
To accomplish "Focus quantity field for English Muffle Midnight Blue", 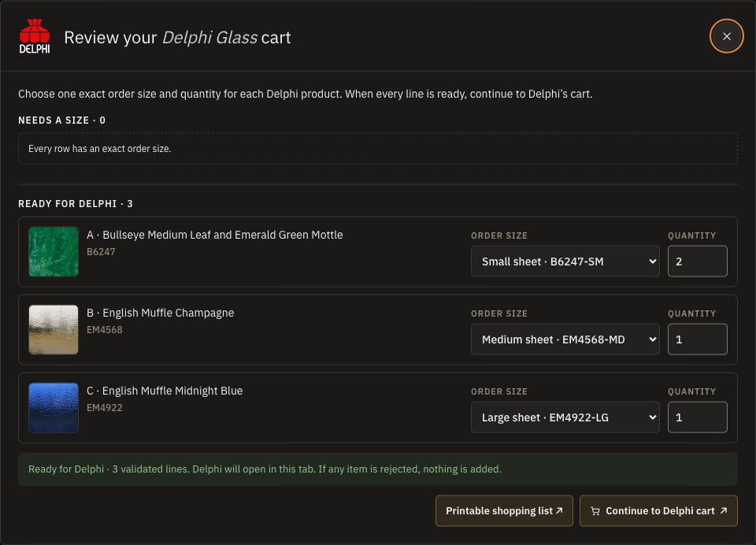I will point(697,417).
